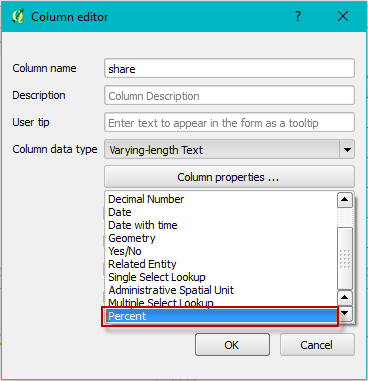Viewport: 368px width, 381px height.
Task: Close the Column editor dialog
Action: tap(343, 16)
